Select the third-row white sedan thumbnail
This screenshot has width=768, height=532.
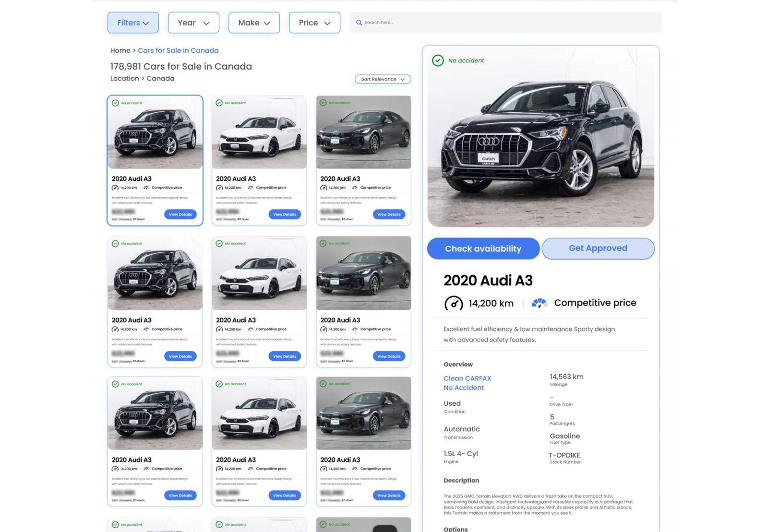tap(259, 413)
